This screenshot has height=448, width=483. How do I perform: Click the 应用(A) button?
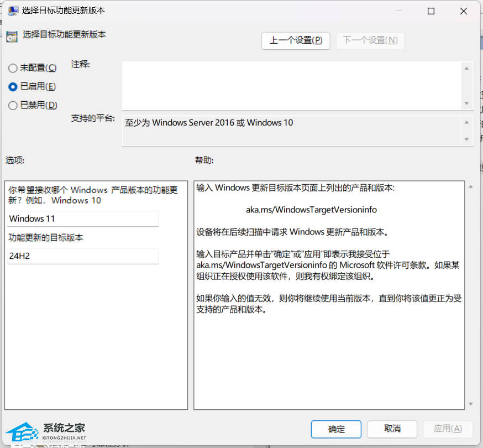[x=448, y=429]
